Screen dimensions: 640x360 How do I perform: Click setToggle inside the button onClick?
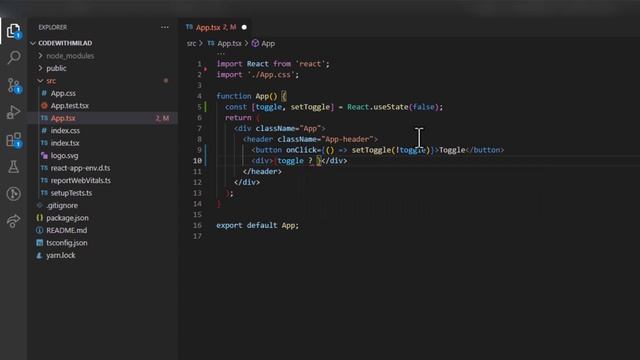[371, 150]
